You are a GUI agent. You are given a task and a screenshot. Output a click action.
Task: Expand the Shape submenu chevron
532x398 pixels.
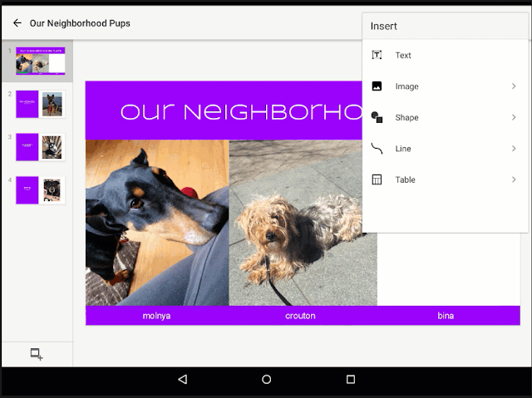(514, 117)
